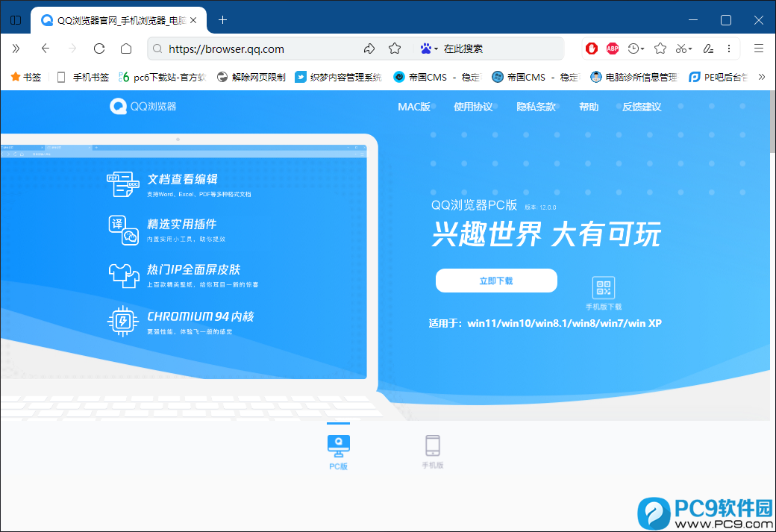776x532 pixels.
Task: Click the 热门IP全面屏皮肤 shirt icon
Action: pos(124,275)
